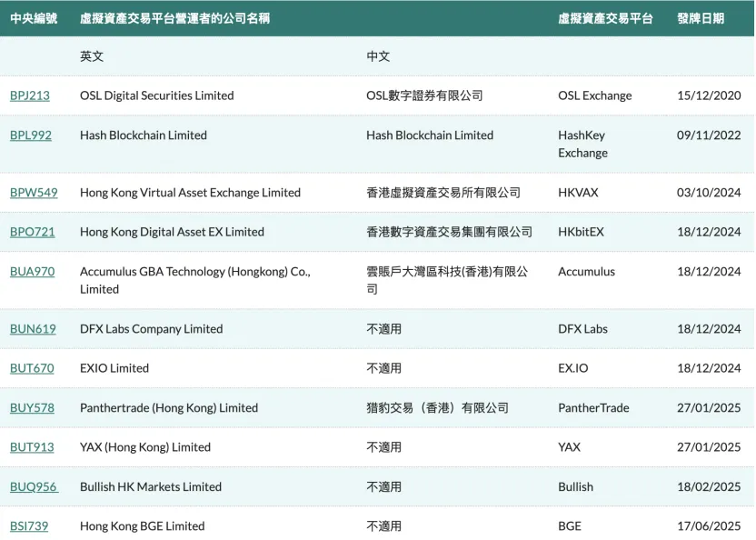Viewport: 756px width, 540px height.
Task: Open the BUN619 link for DFX Labs
Action: [33, 329]
